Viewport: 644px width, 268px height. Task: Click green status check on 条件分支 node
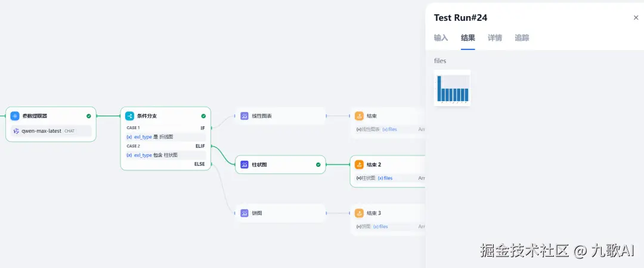[203, 116]
